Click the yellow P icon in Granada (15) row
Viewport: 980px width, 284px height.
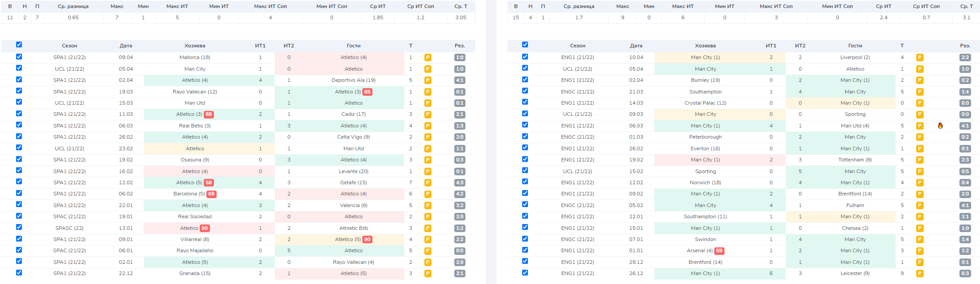(427, 273)
